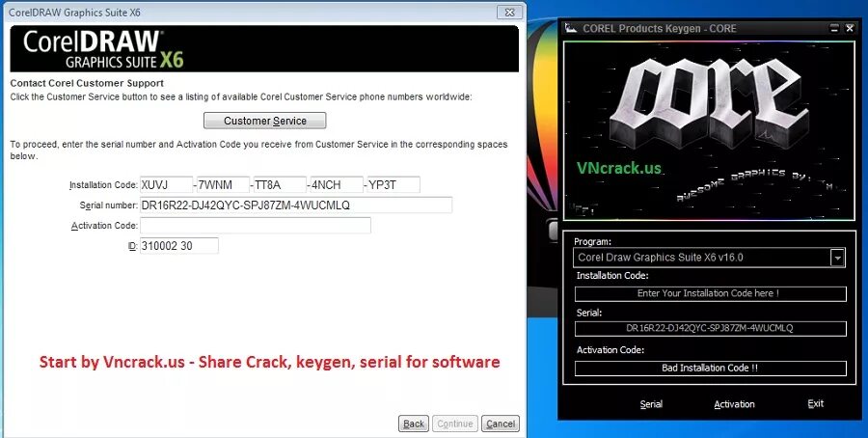Click the Back button

[414, 424]
